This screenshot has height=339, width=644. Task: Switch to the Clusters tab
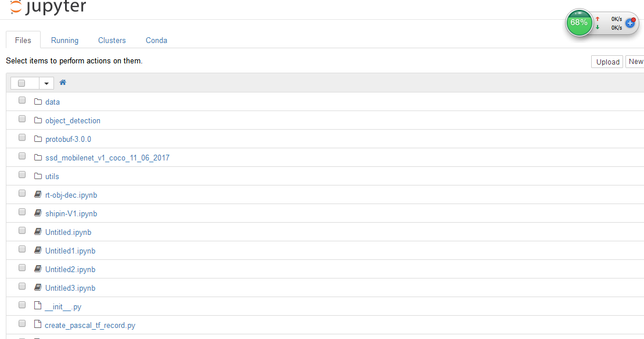tap(111, 40)
